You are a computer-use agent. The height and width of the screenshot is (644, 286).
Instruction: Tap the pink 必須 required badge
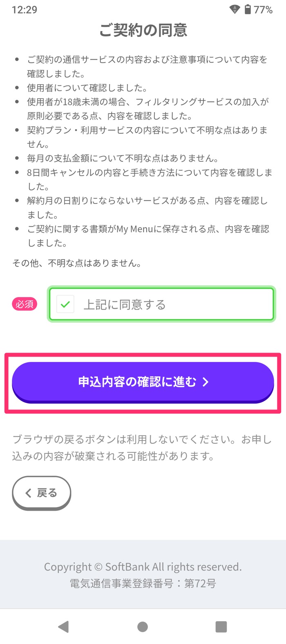pyautogui.click(x=24, y=304)
